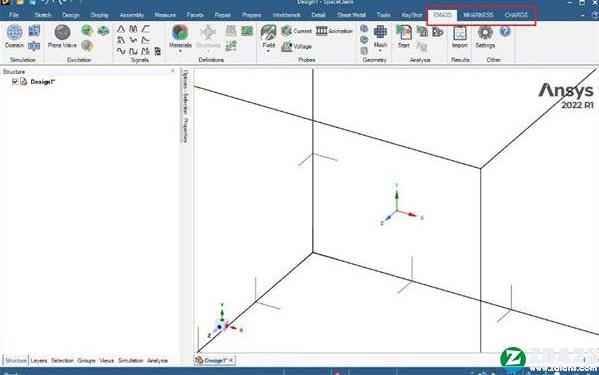
Task: Click the Field probe icon
Action: click(x=269, y=32)
